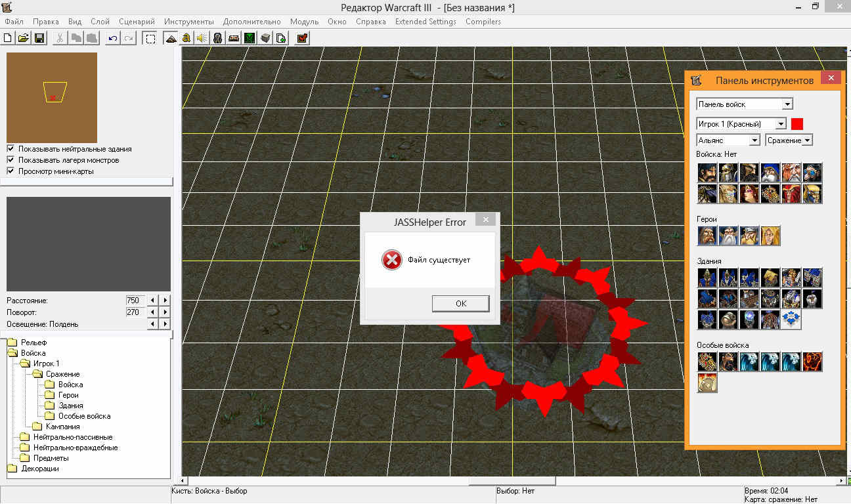Uncheck Просмотр мини-карты checkbox
851x504 pixels.
click(x=11, y=171)
